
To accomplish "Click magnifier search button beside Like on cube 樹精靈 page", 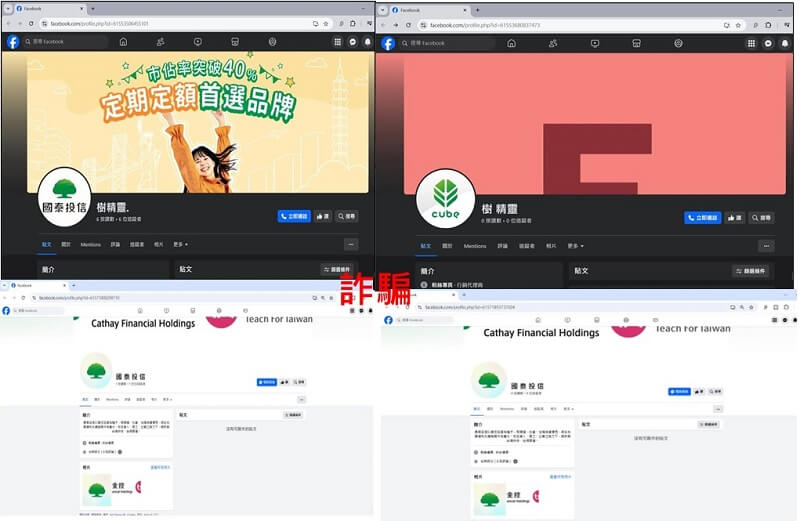I will [761, 217].
